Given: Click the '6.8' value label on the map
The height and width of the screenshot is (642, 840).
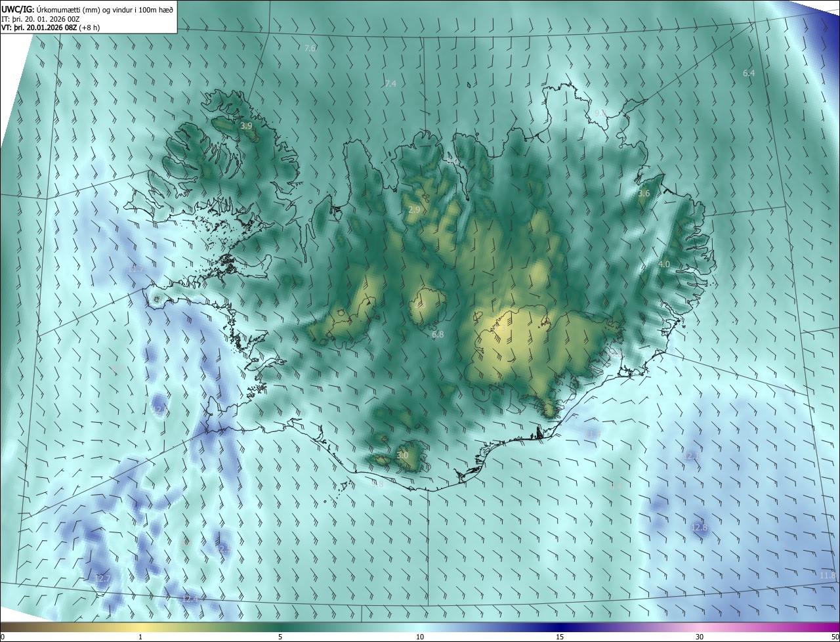Looking at the screenshot, I should (x=438, y=334).
